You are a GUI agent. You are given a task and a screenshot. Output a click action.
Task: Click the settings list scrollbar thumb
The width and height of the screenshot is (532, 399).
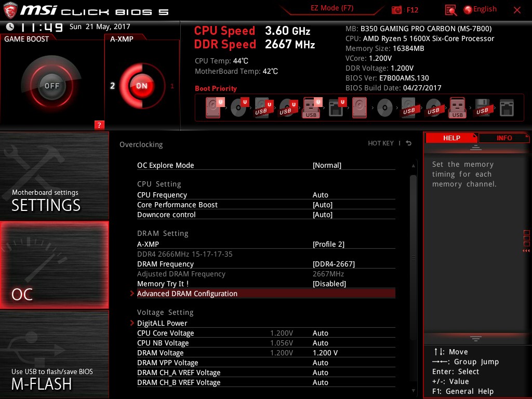click(x=413, y=258)
